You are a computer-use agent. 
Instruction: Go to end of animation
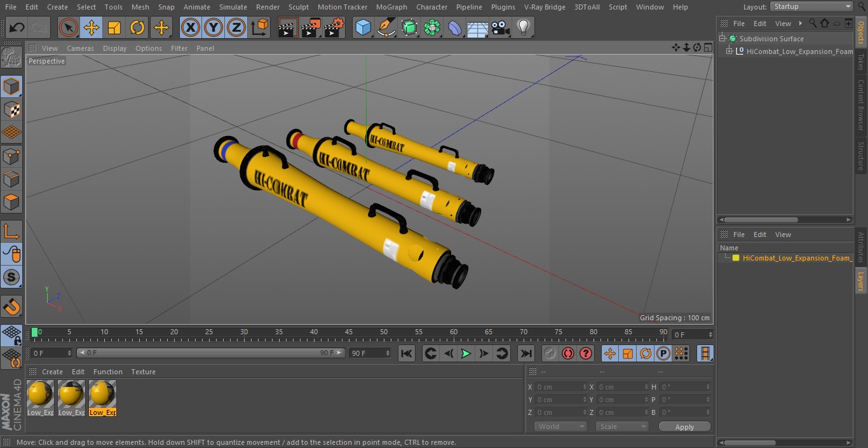(x=526, y=353)
